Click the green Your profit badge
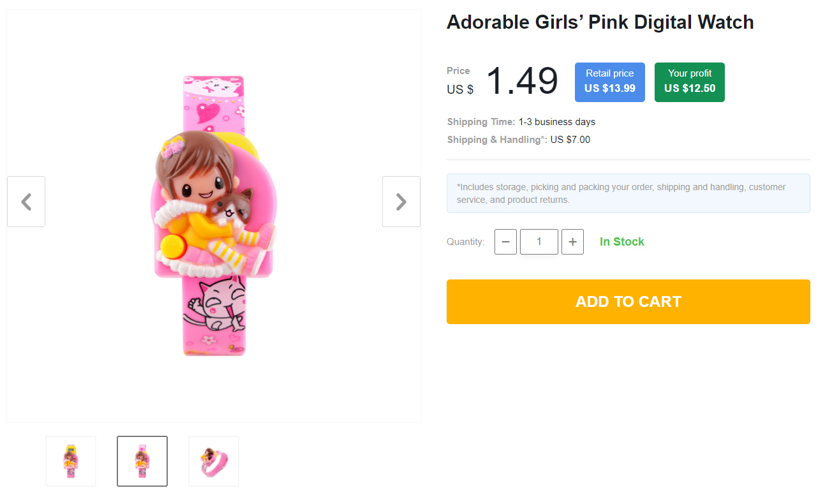This screenshot has width=818, height=504. [x=689, y=82]
